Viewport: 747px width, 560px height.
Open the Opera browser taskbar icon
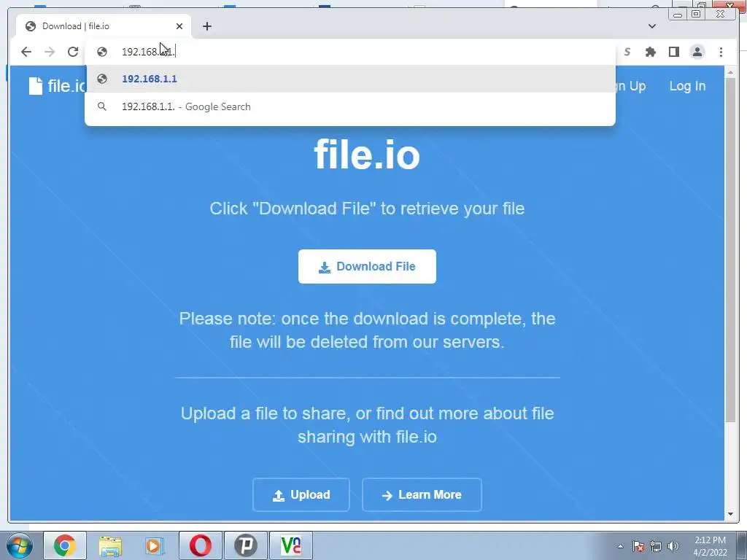[x=201, y=545]
